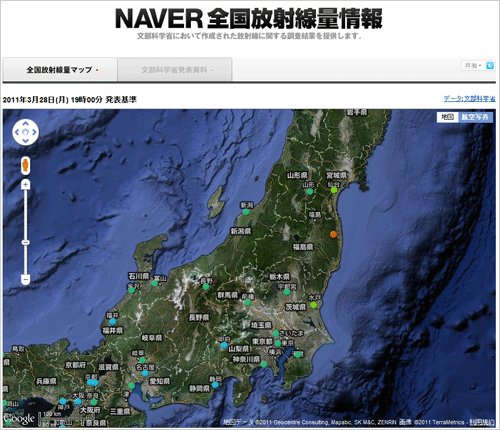This screenshot has width=500, height=430.
Task: Open the データ:文部科学省 link
Action: click(469, 99)
